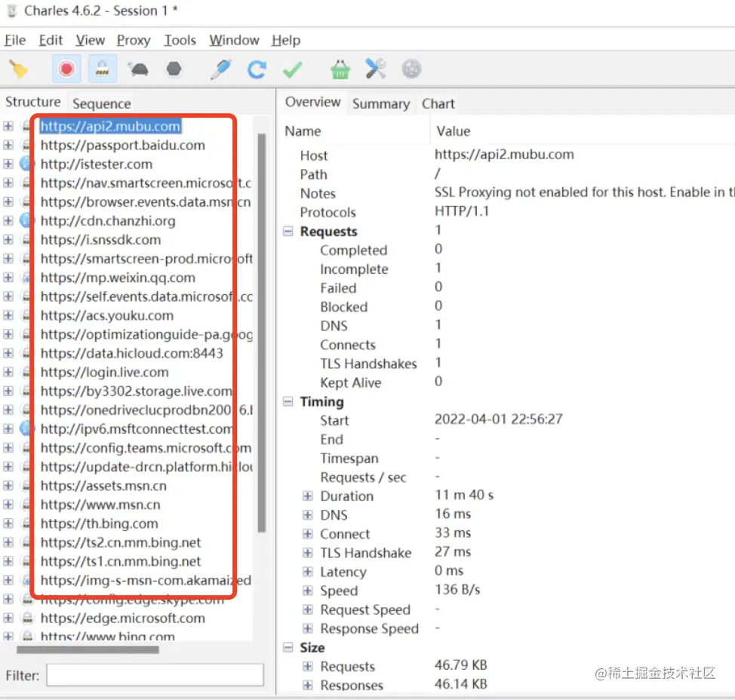Open the Window menu
This screenshot has height=700, width=735.
click(x=234, y=40)
